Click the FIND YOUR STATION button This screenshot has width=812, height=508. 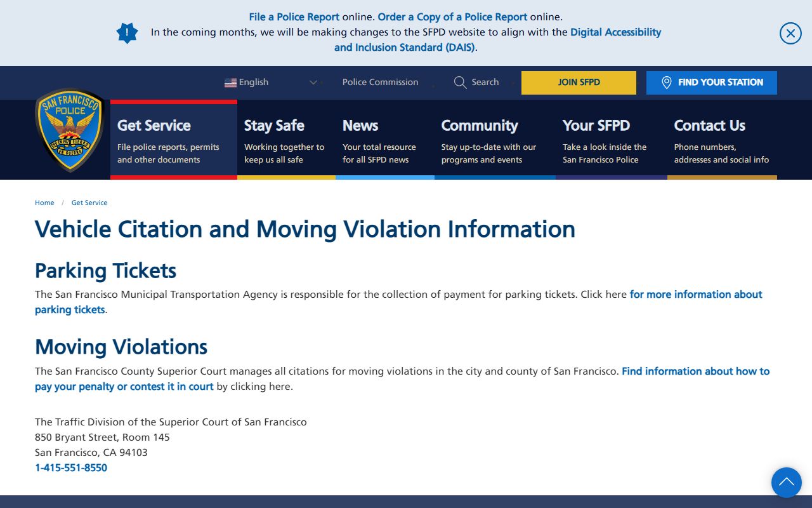point(712,83)
